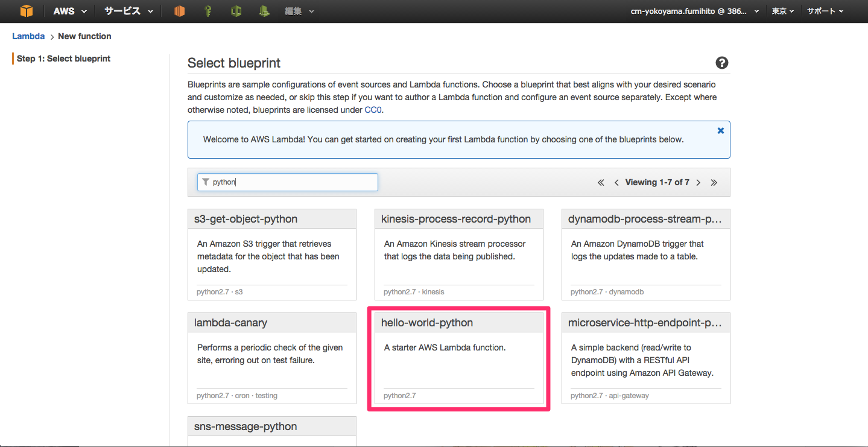The image size is (868, 447).
Task: Open the サービス services dropdown
Action: pos(128,11)
